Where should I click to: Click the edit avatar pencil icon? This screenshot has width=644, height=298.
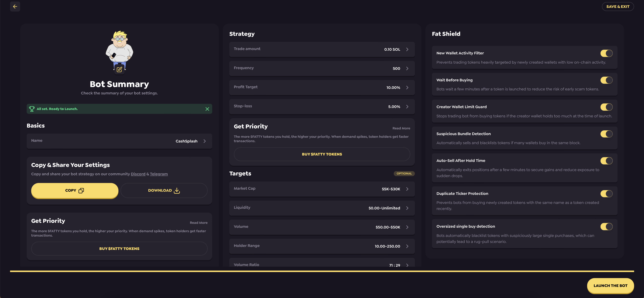[x=119, y=70]
